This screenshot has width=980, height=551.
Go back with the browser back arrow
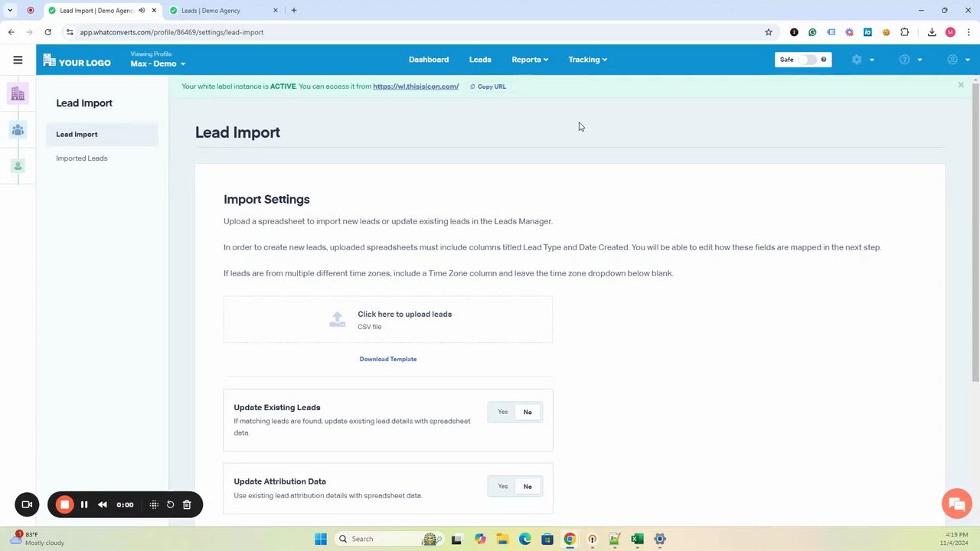[11, 32]
